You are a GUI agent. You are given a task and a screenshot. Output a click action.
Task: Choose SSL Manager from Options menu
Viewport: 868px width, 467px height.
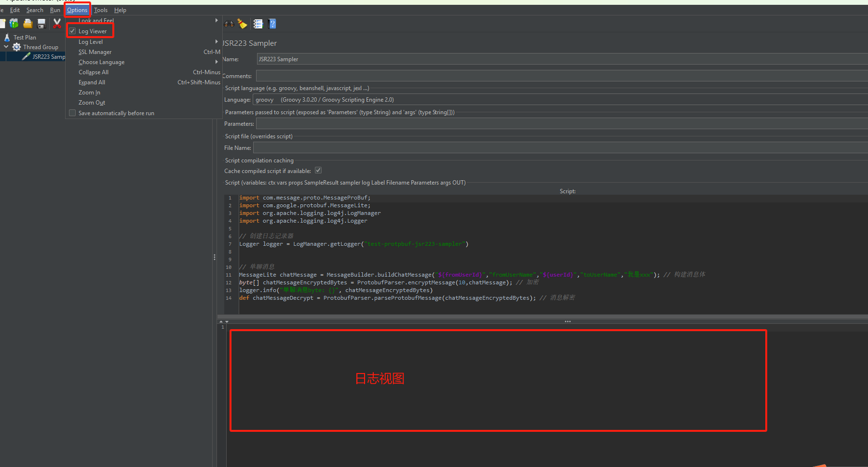point(144,52)
